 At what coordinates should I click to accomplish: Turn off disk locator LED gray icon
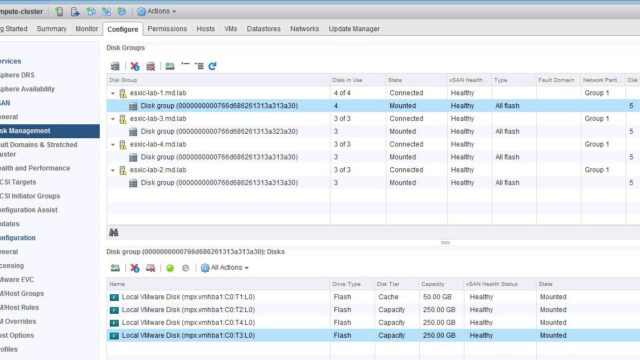[x=185, y=268]
